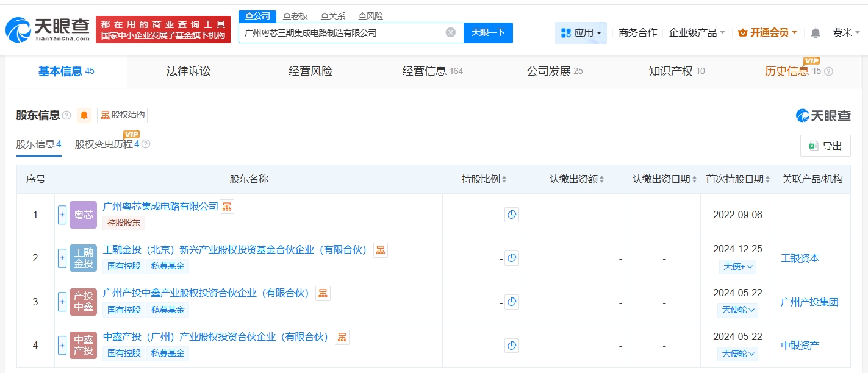The width and height of the screenshot is (868, 373).
Task: Open the 应用 dropdown menu
Action: pos(581,33)
